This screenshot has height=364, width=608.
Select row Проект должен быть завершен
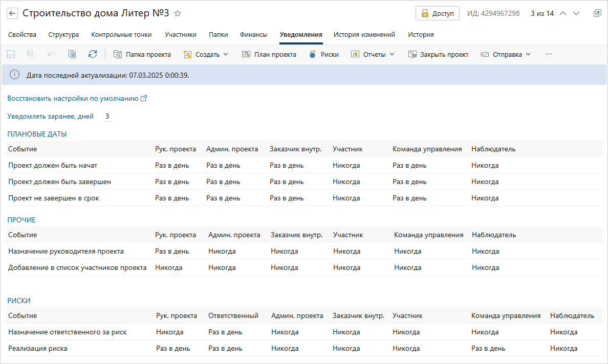click(304, 181)
